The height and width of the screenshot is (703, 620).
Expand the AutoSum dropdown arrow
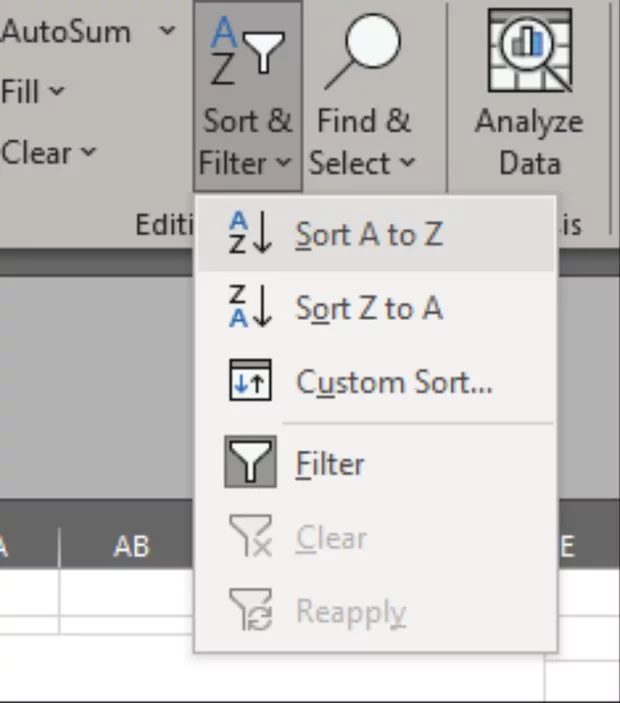(x=166, y=31)
